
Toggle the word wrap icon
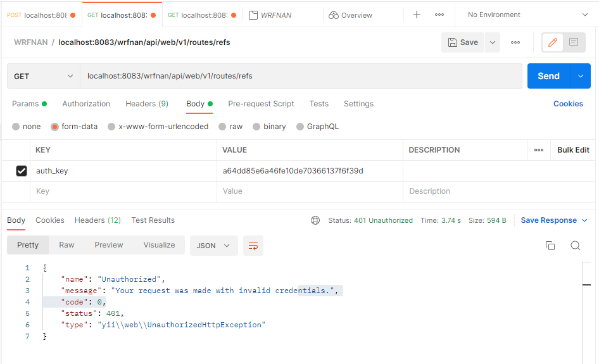click(253, 246)
